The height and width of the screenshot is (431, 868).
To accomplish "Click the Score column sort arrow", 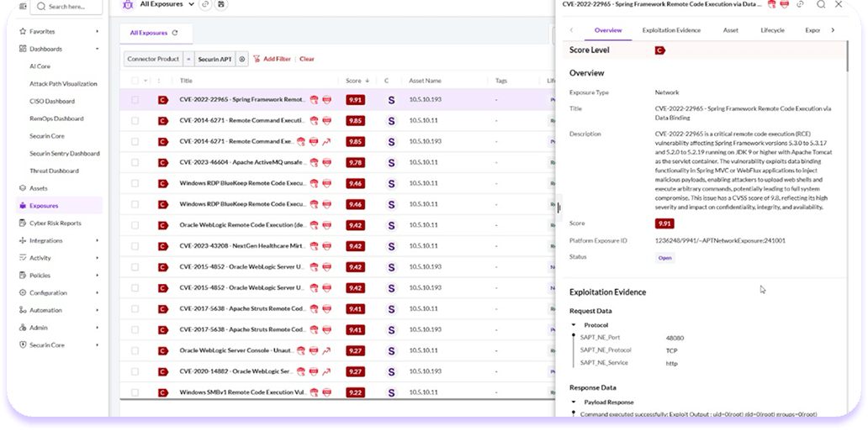I will 367,81.
